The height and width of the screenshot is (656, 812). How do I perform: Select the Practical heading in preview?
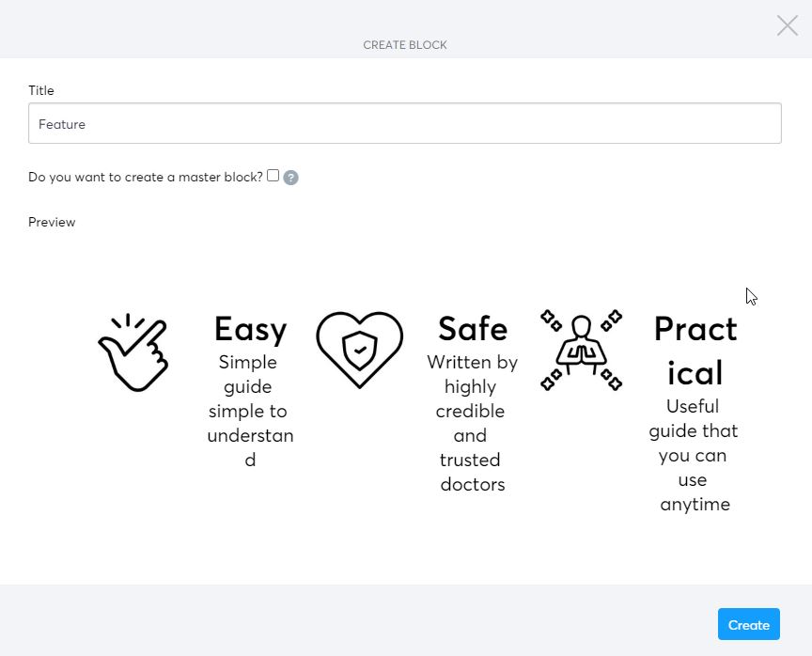coord(695,351)
